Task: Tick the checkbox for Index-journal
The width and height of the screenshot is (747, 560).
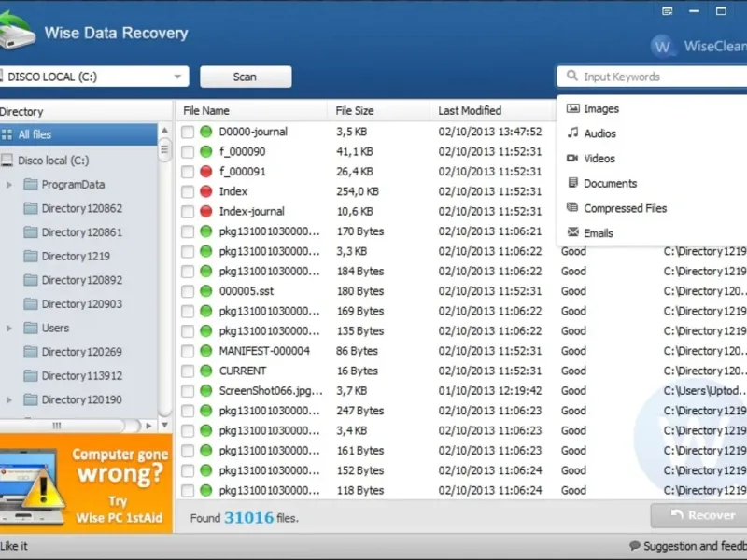Action: click(188, 212)
